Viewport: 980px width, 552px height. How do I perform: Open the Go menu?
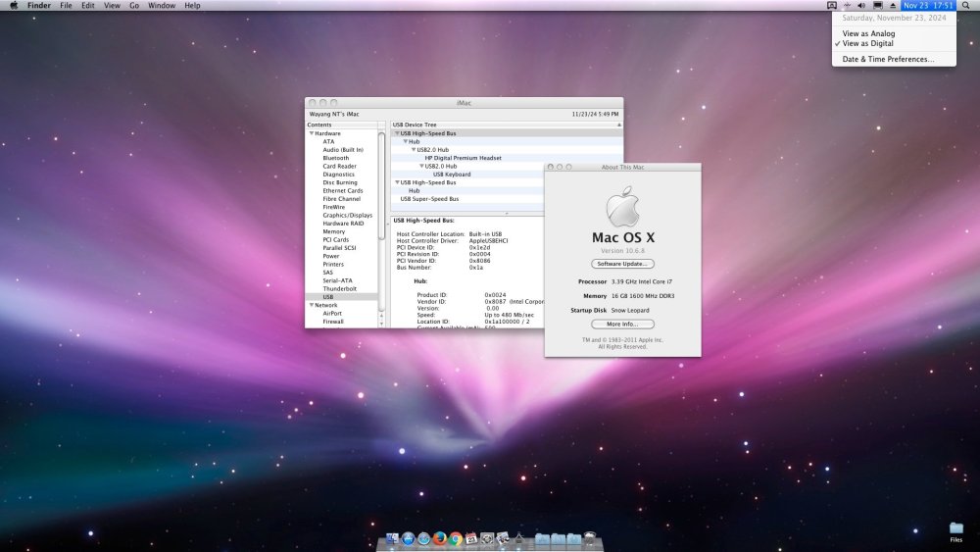click(134, 5)
